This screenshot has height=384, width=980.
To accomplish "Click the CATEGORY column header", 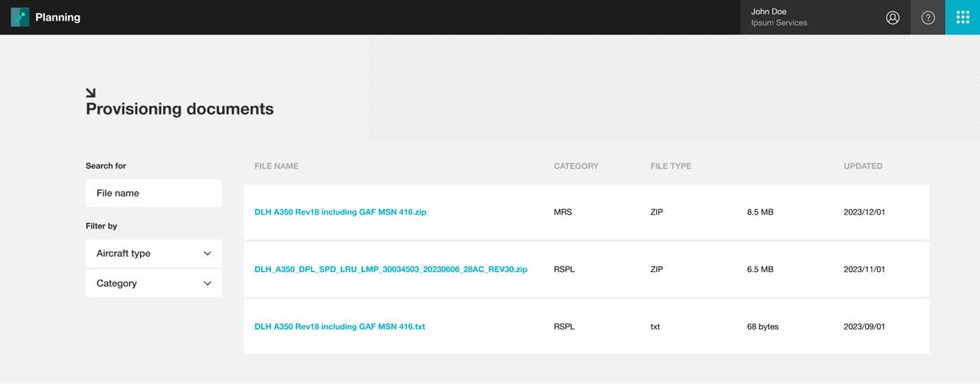I will 576,166.
